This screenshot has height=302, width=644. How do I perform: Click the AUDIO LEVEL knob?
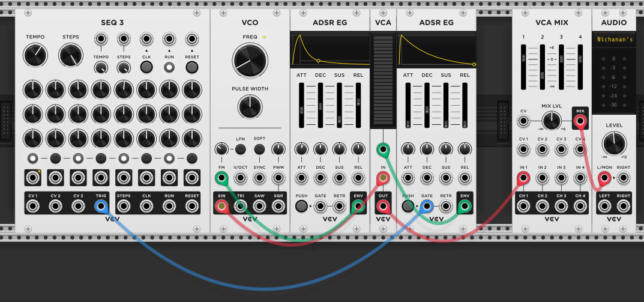coord(614,143)
